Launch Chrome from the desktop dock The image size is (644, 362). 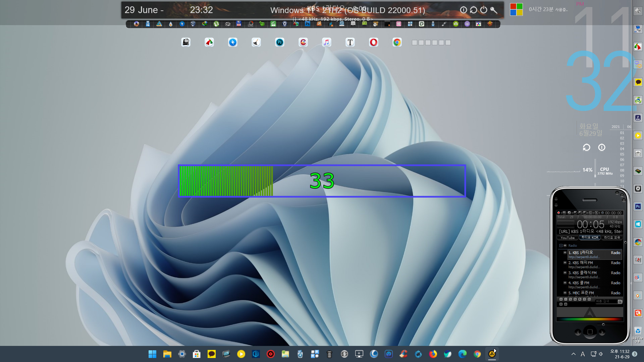click(x=397, y=42)
